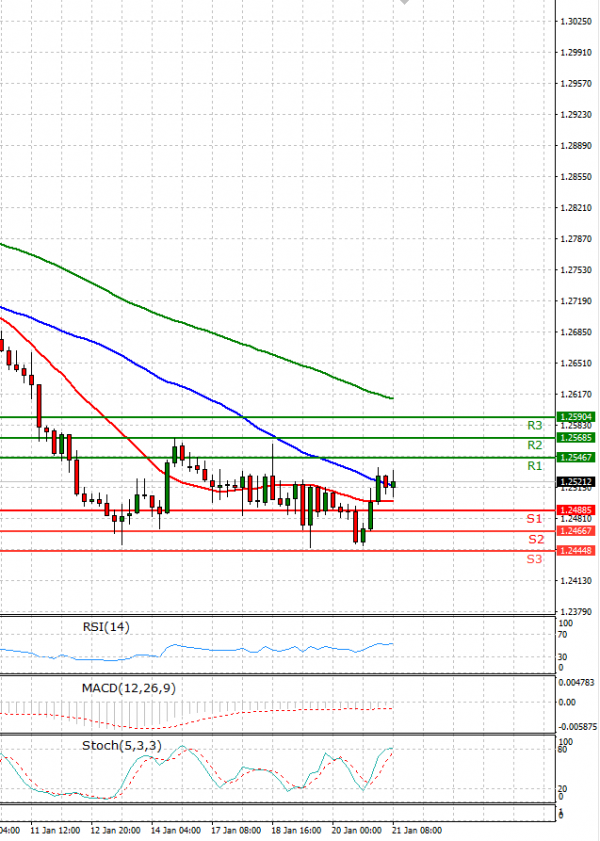The image size is (600, 841).
Task: Click the S2 support label
Action: 536,539
